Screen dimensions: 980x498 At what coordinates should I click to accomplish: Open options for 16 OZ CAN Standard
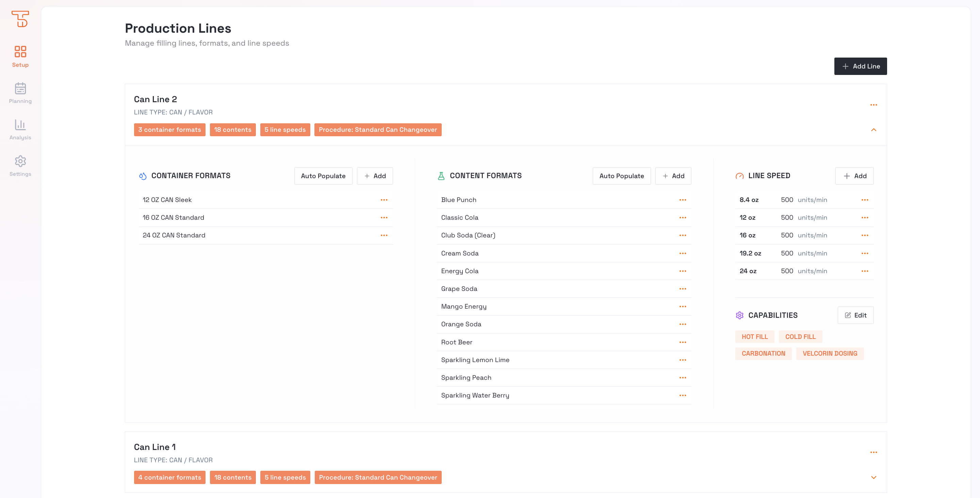coord(384,217)
